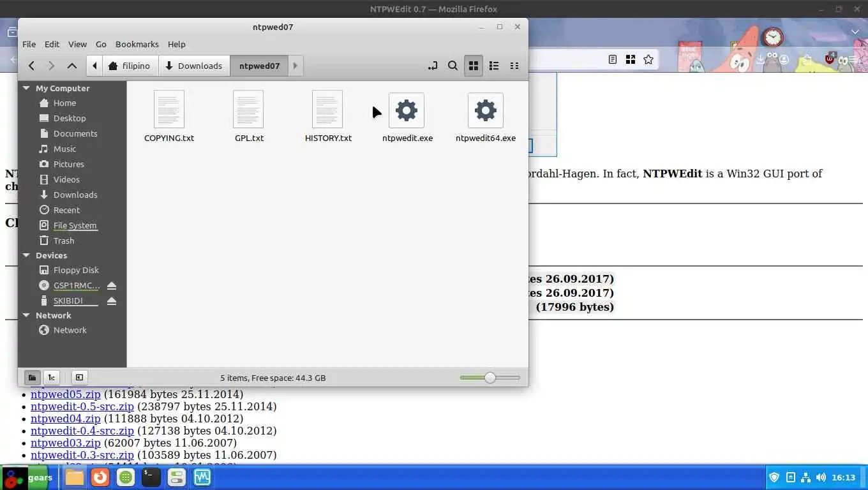Open Home in the sidebar
868x490 pixels.
tap(64, 103)
